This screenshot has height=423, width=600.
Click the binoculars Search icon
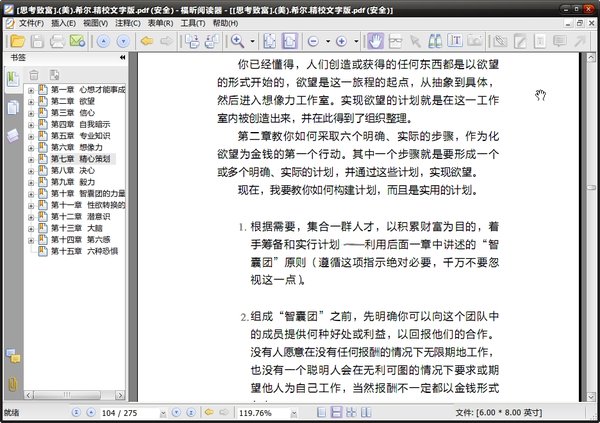pos(435,41)
